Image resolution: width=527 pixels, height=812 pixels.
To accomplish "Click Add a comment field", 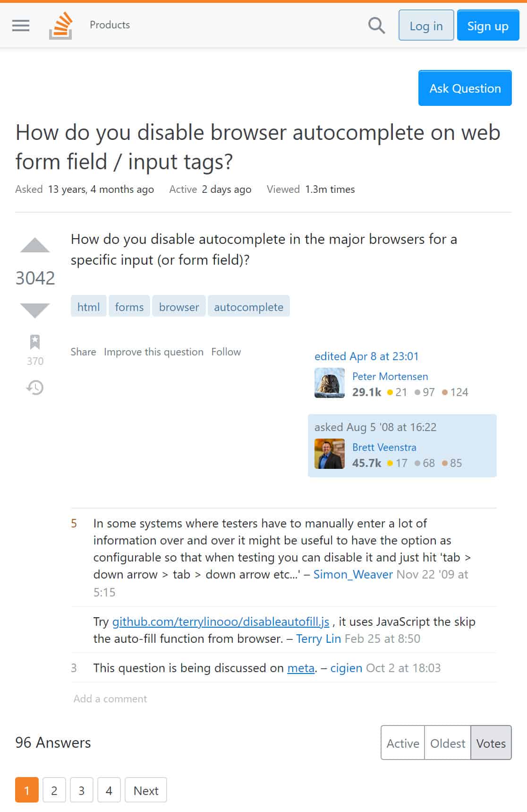I will point(109,698).
